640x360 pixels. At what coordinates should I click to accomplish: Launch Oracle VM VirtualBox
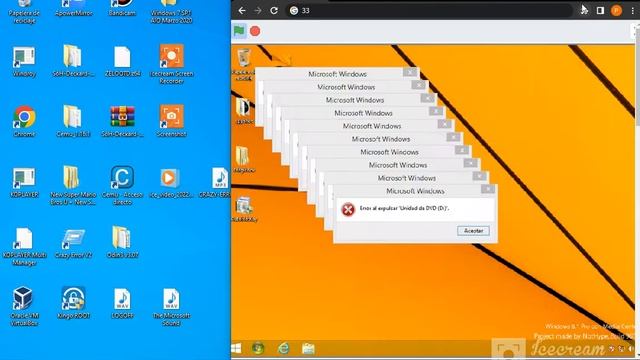(x=23, y=307)
